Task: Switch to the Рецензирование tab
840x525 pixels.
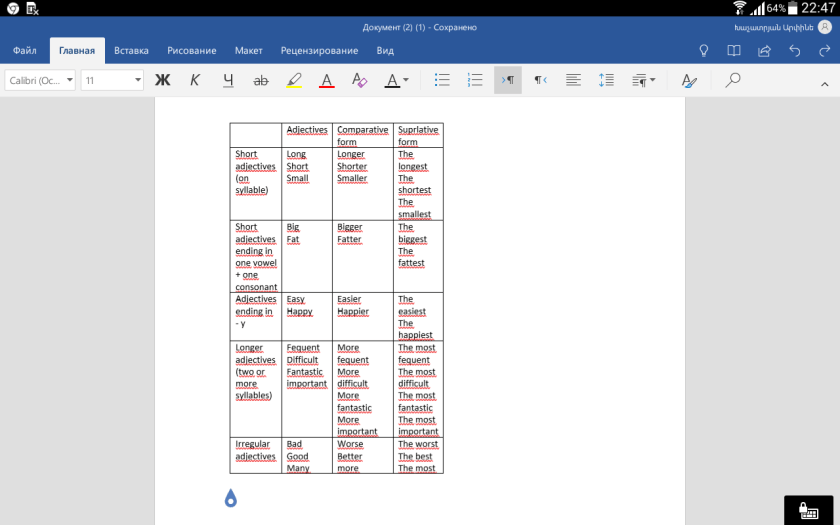Action: coord(319,50)
